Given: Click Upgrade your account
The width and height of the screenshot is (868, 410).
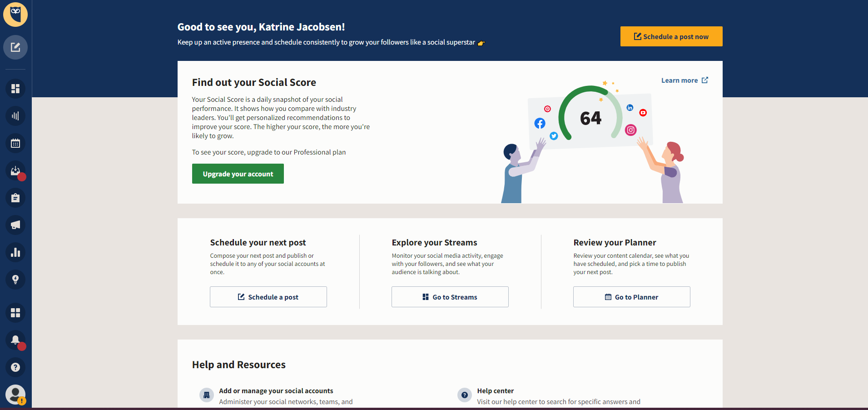Looking at the screenshot, I should [x=238, y=174].
